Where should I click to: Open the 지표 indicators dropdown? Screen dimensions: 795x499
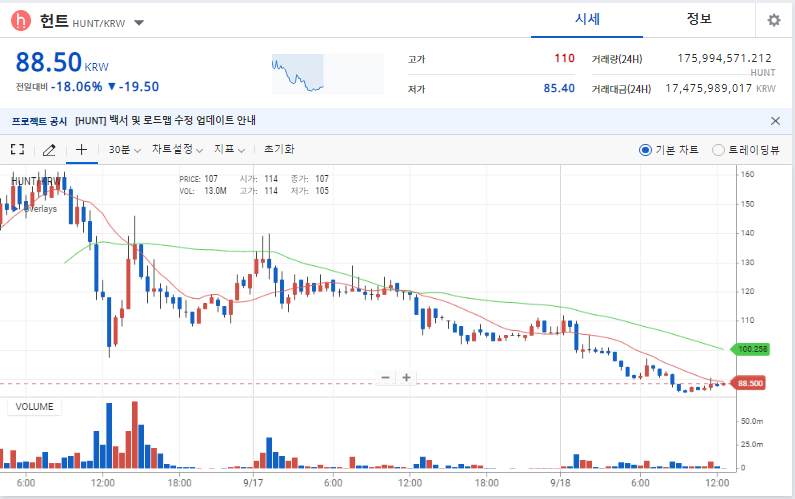[230, 149]
